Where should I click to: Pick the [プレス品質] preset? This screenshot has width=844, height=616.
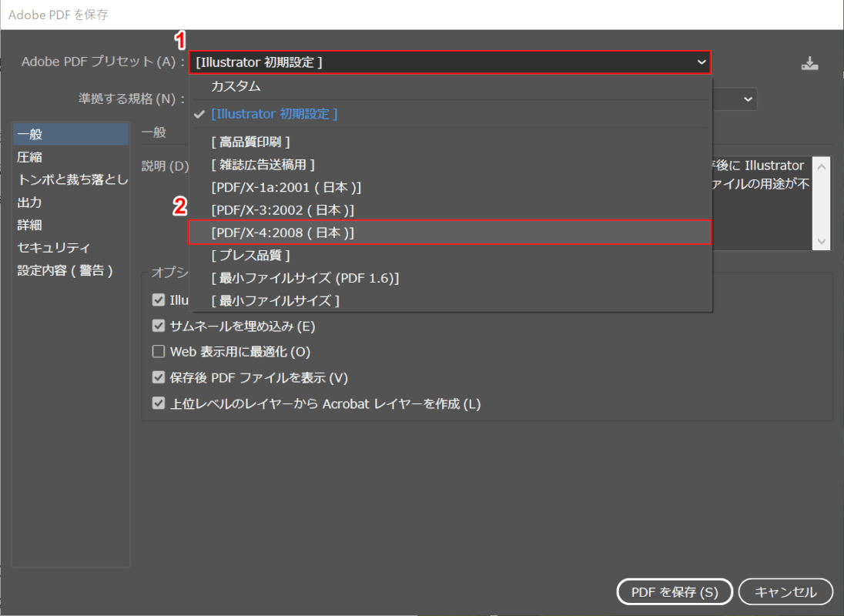450,255
